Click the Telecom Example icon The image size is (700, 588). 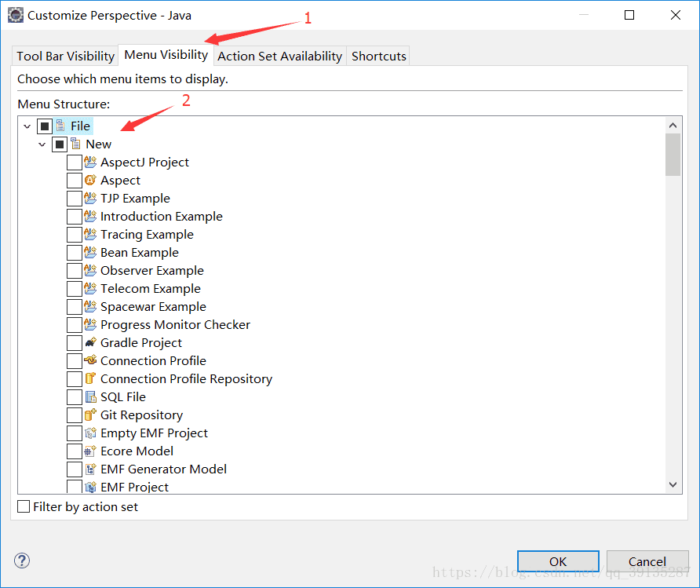(90, 288)
